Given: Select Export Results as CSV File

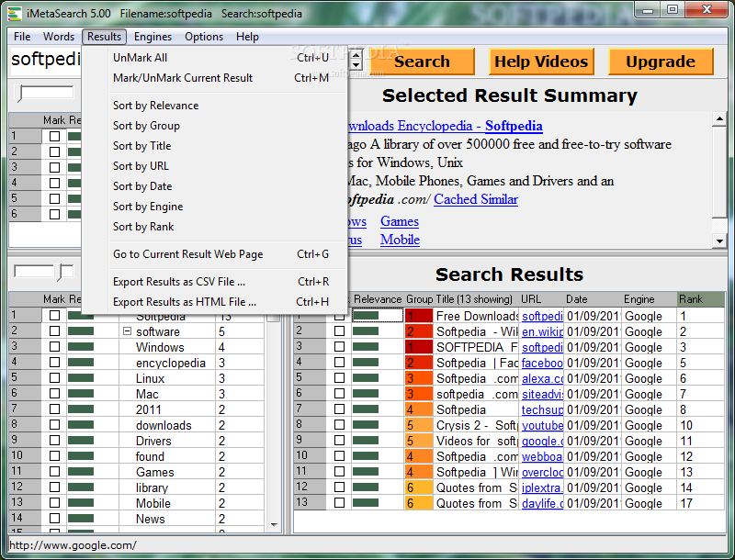Looking at the screenshot, I should coord(214,282).
